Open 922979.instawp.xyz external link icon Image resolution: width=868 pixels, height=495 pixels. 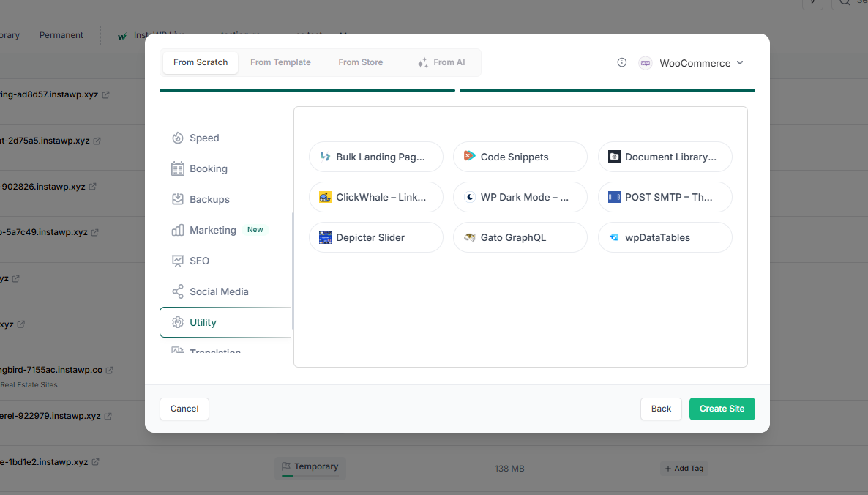[x=108, y=416]
